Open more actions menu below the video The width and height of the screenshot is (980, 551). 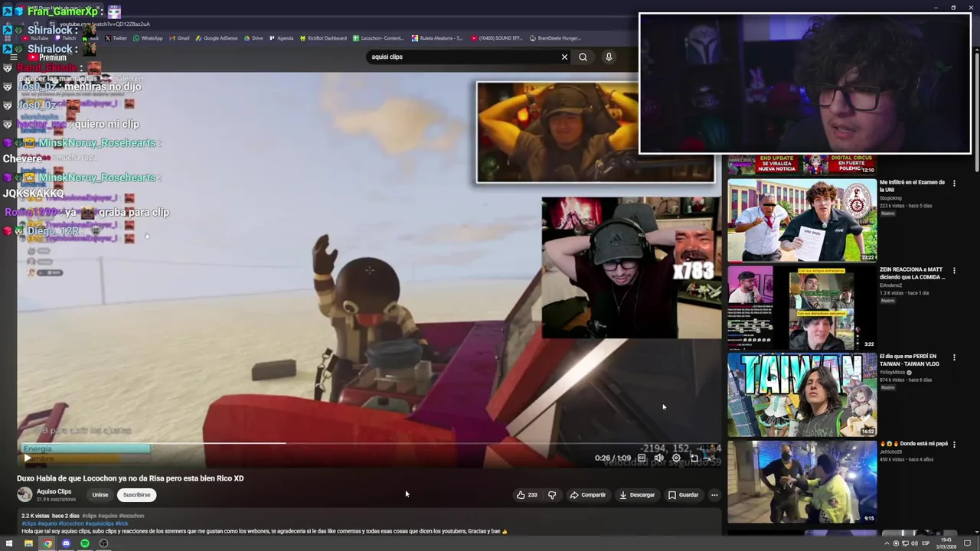coord(714,495)
